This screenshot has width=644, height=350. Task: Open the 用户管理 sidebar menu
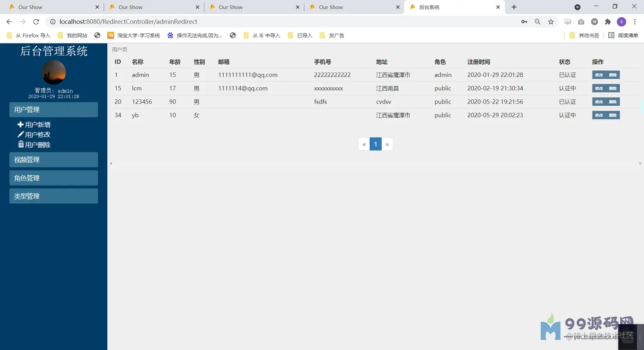click(54, 110)
